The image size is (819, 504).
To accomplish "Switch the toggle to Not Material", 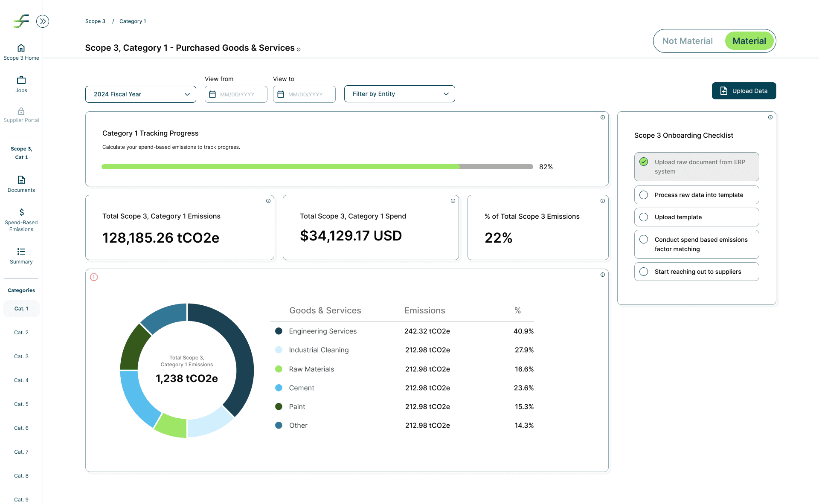I will [x=687, y=41].
